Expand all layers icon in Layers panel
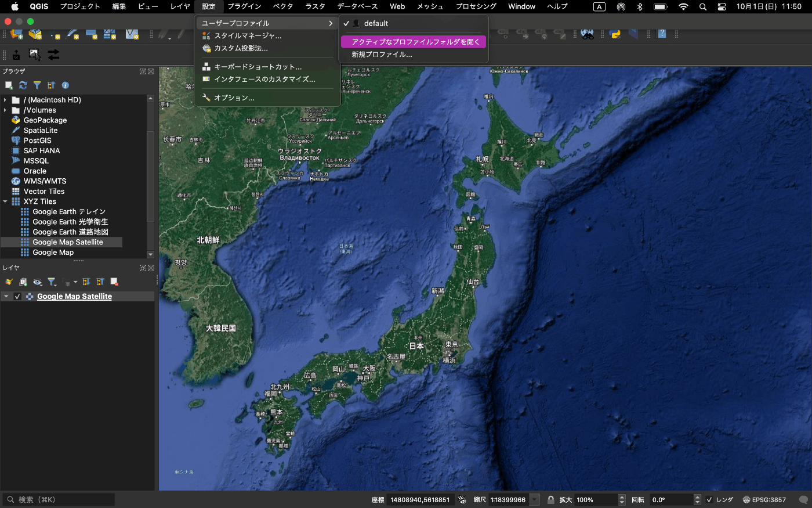Viewport: 812px width, 508px height. click(x=86, y=282)
